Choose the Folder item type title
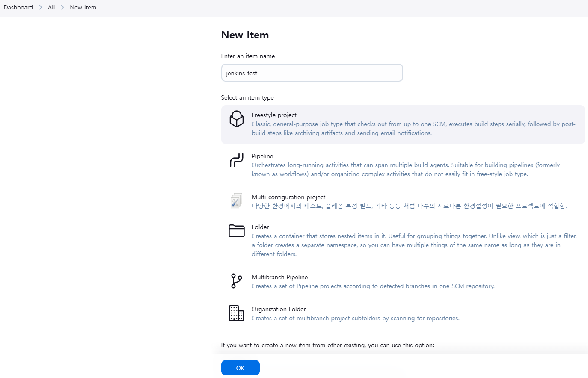Image resolution: width=588 pixels, height=378 pixels. [x=260, y=227]
